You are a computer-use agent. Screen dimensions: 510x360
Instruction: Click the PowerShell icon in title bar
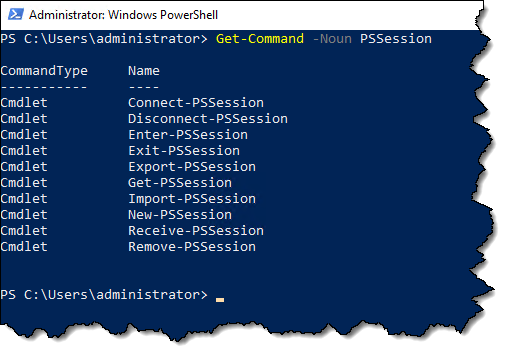tap(16, 15)
